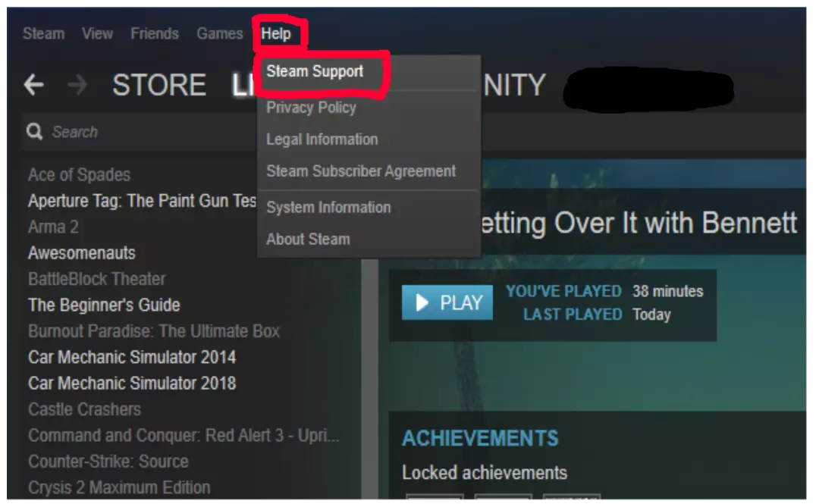Click the search magnifier icon

pos(34,132)
